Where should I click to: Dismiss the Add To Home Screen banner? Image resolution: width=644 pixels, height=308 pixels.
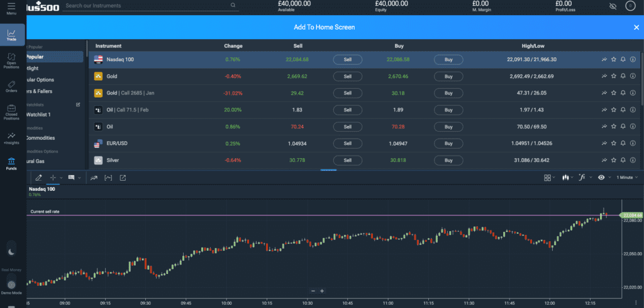[636, 27]
